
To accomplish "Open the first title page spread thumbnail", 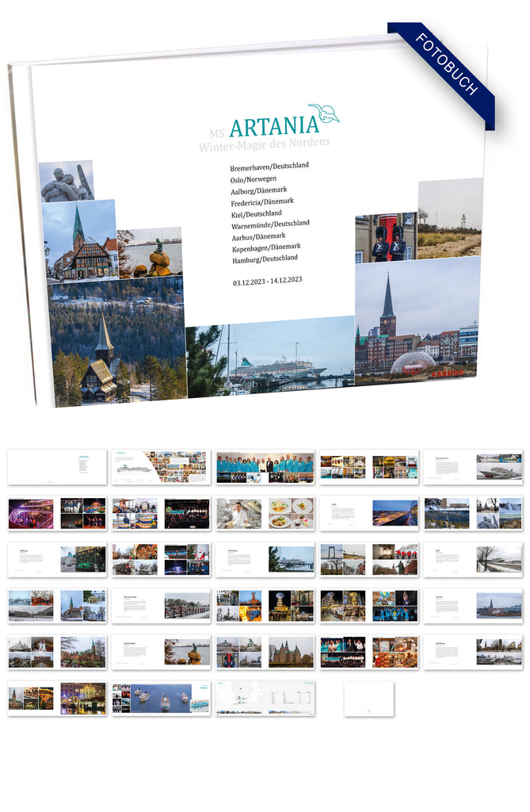I will point(57,467).
